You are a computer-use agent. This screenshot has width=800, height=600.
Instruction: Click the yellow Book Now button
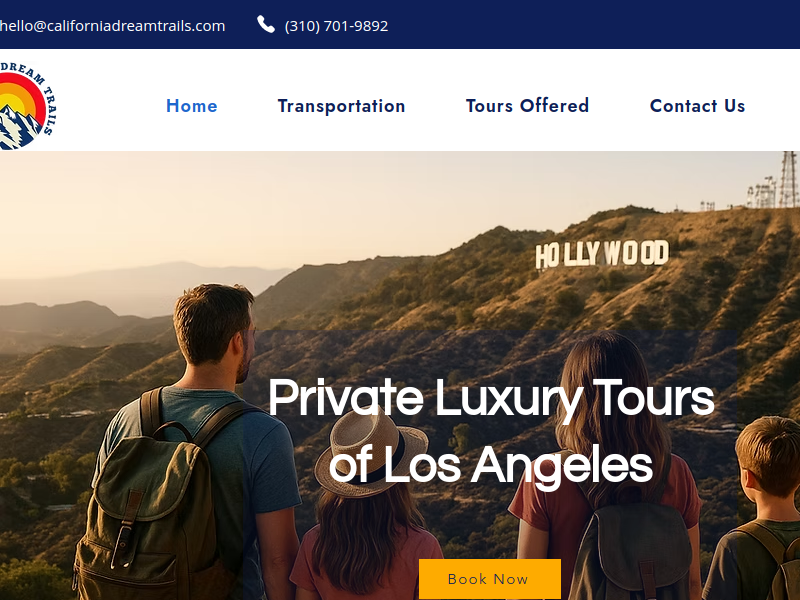[490, 579]
